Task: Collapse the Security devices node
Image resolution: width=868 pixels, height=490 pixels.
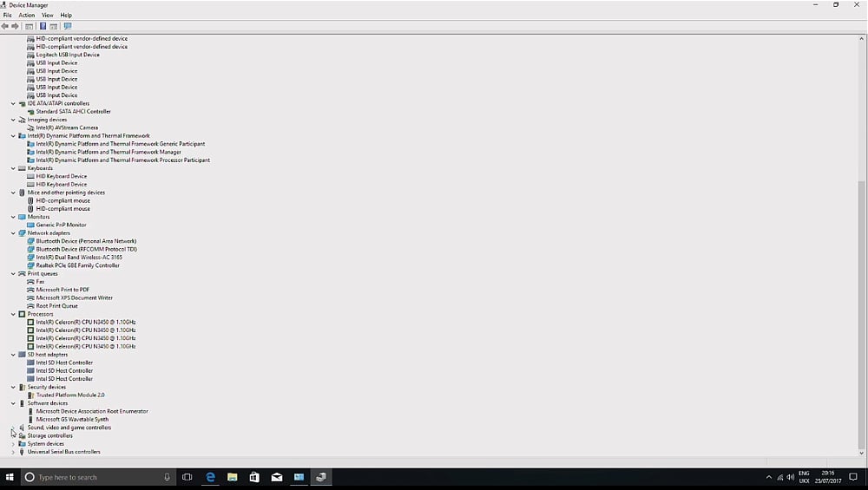Action: click(x=13, y=387)
